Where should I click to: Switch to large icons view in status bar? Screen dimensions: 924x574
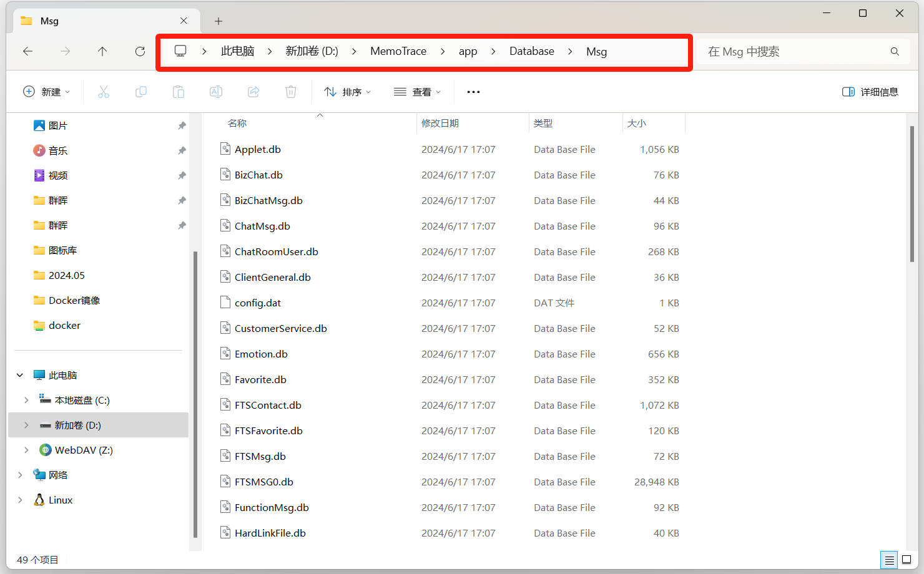(x=907, y=560)
